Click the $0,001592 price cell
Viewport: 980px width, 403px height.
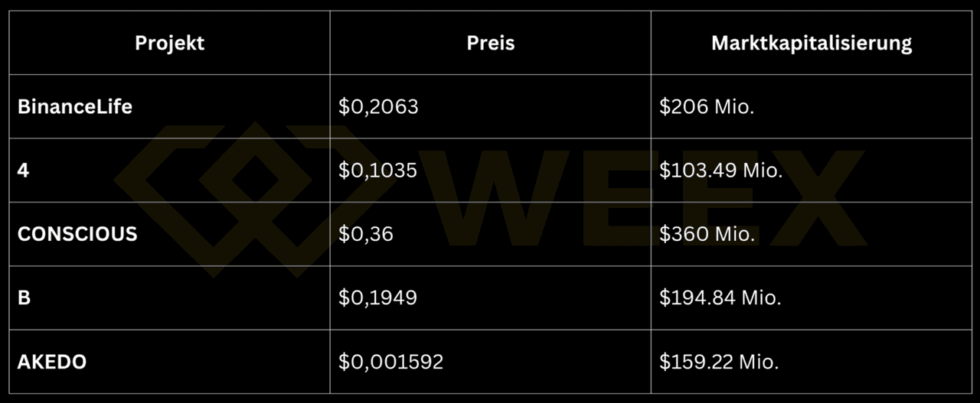pos(390,361)
